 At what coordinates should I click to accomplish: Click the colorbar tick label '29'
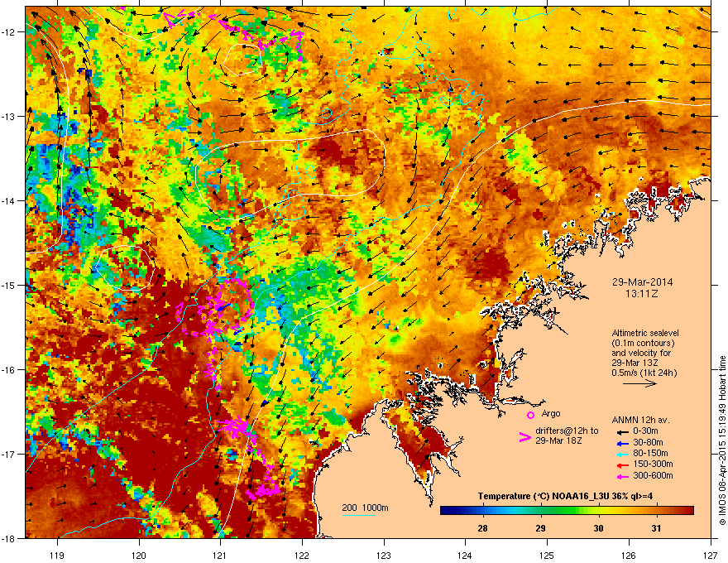(540, 528)
